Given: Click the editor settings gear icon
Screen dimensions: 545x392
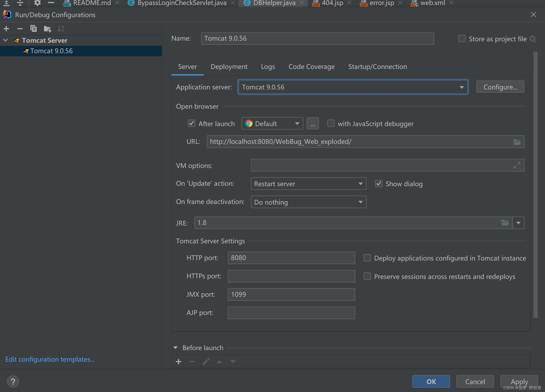Looking at the screenshot, I should point(37,3).
